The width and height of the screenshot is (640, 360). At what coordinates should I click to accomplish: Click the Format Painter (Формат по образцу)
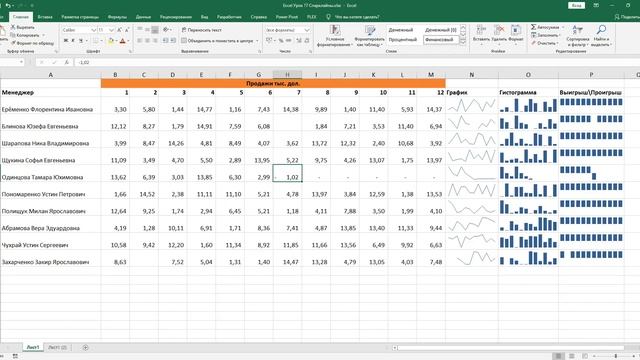(x=32, y=43)
